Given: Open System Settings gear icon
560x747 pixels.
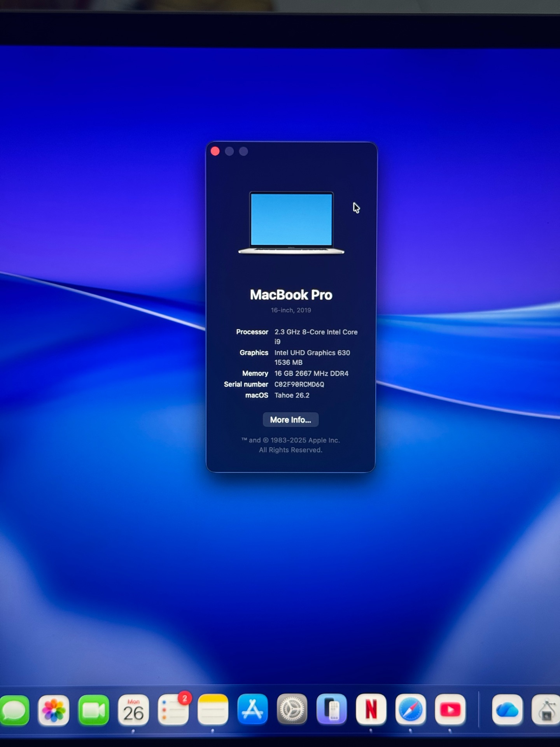Looking at the screenshot, I should click(x=292, y=710).
